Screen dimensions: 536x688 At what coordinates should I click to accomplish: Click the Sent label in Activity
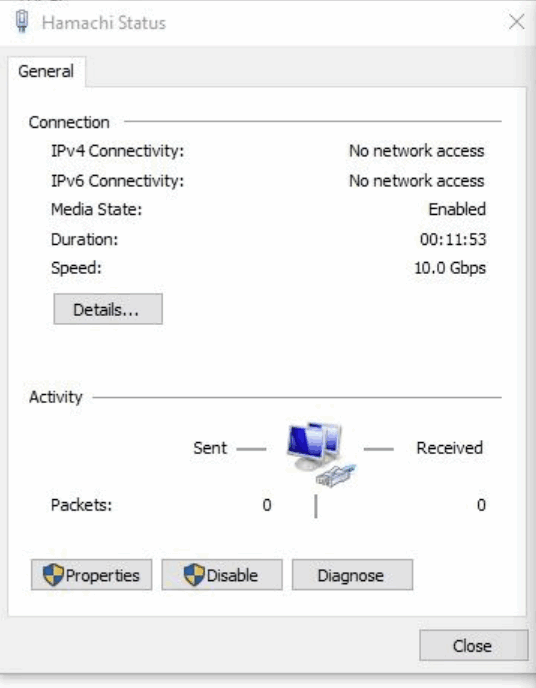210,448
